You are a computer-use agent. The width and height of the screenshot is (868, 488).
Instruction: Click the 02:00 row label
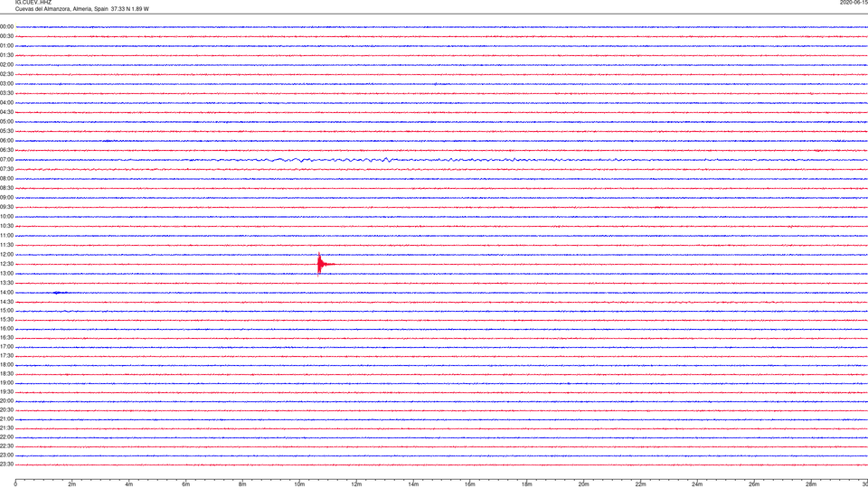pyautogui.click(x=6, y=65)
